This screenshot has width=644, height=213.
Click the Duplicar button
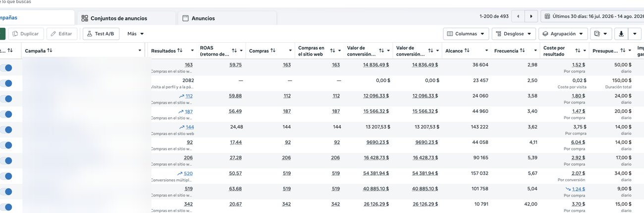tap(26, 34)
